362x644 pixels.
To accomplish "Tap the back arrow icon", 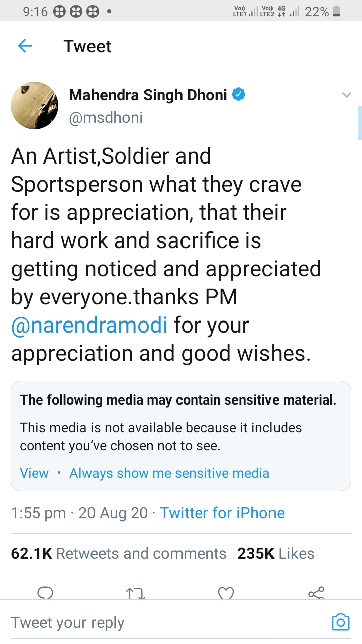I will pyautogui.click(x=25, y=46).
